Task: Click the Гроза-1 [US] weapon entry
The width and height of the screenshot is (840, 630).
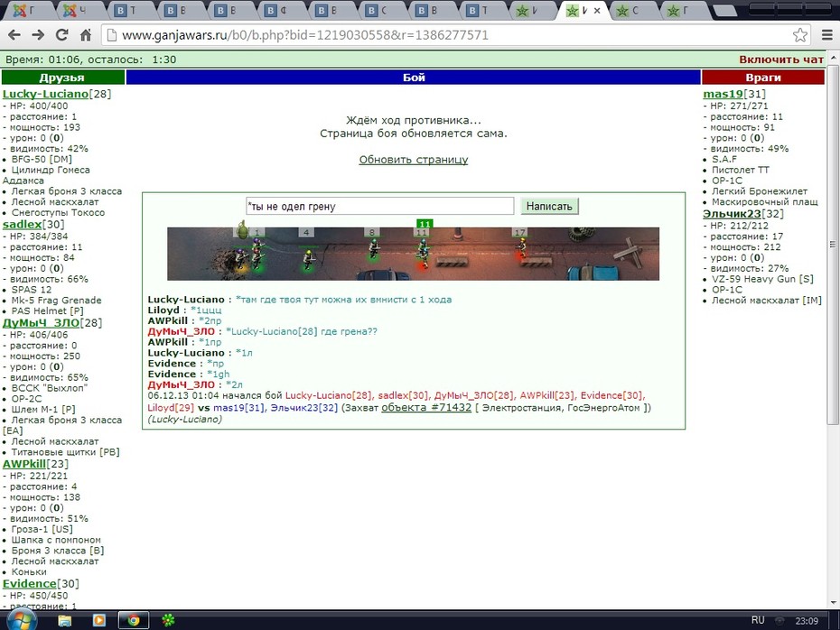Action: pos(42,530)
